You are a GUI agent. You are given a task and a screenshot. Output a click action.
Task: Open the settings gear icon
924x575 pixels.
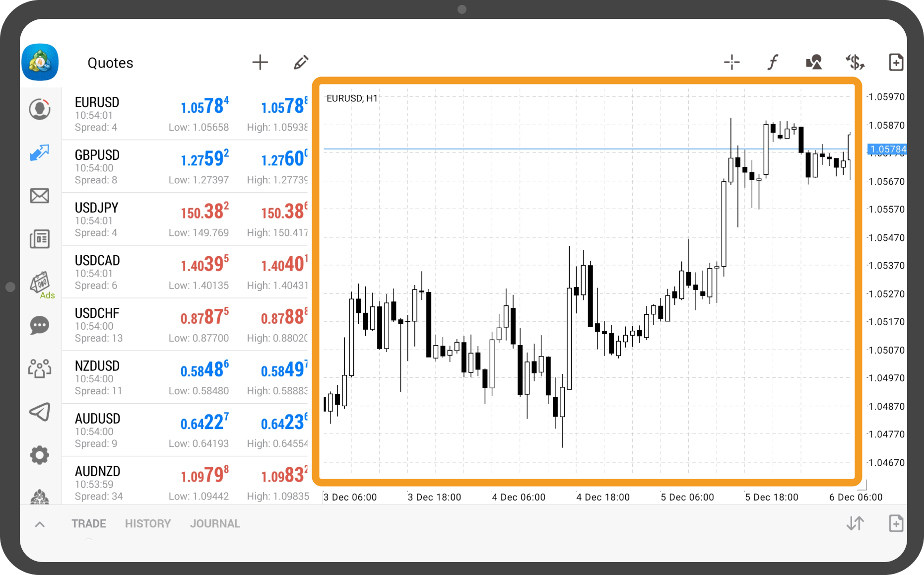click(x=40, y=455)
